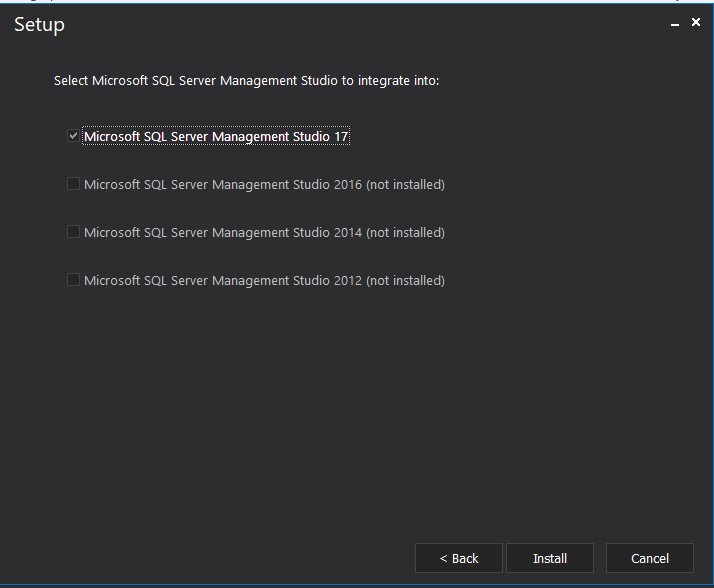Tick the Management Studio 2014 checkbox

pyautogui.click(x=73, y=232)
